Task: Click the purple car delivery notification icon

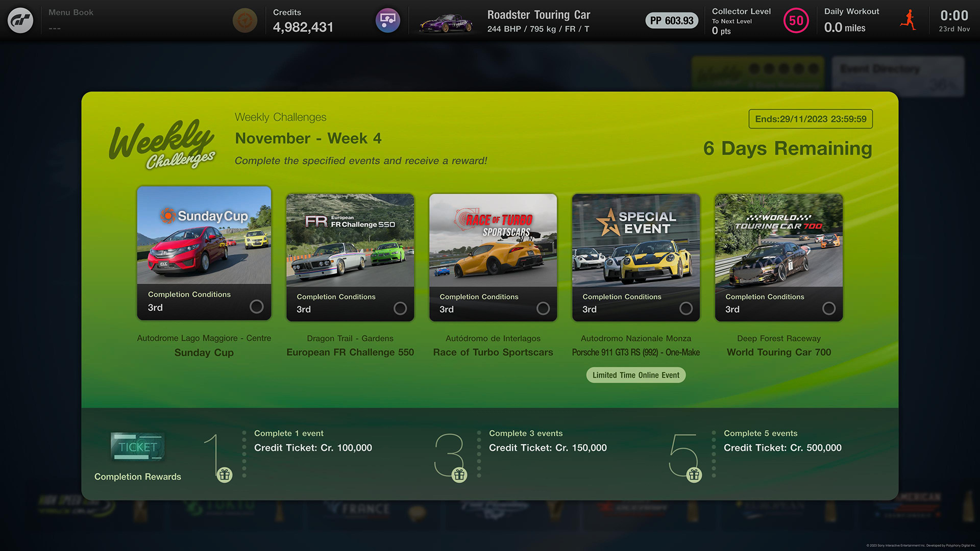Action: (388, 22)
